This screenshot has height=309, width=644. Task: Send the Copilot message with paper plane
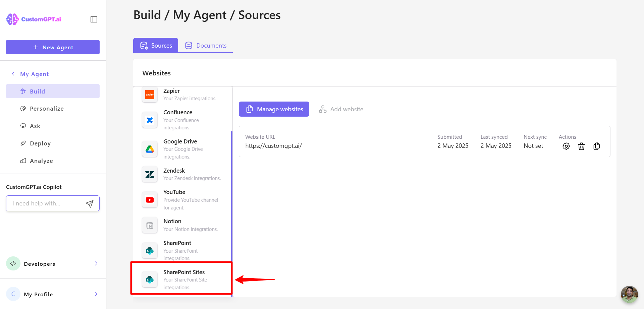[x=90, y=203]
